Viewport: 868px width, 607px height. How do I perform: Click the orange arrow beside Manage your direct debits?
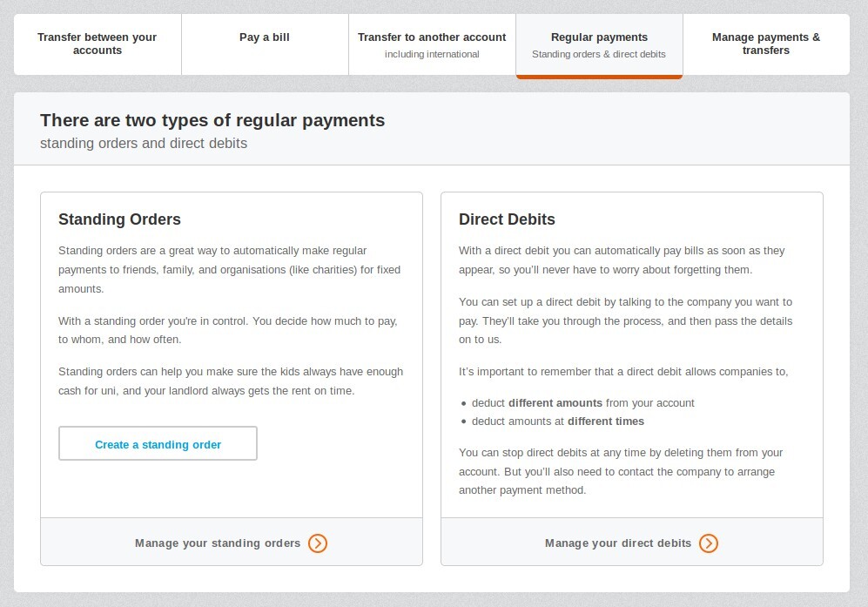[x=709, y=543]
